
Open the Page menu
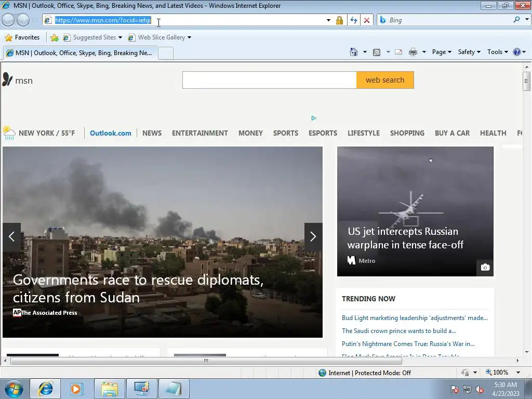442,52
